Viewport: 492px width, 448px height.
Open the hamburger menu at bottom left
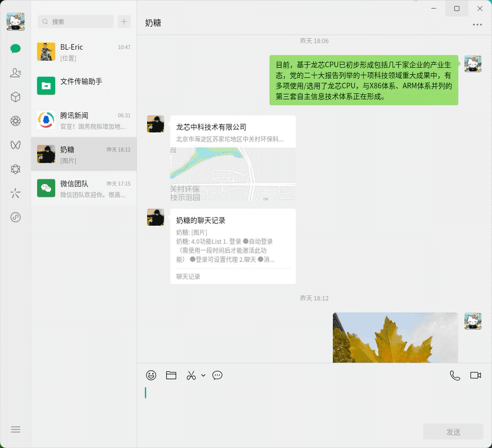tap(16, 429)
